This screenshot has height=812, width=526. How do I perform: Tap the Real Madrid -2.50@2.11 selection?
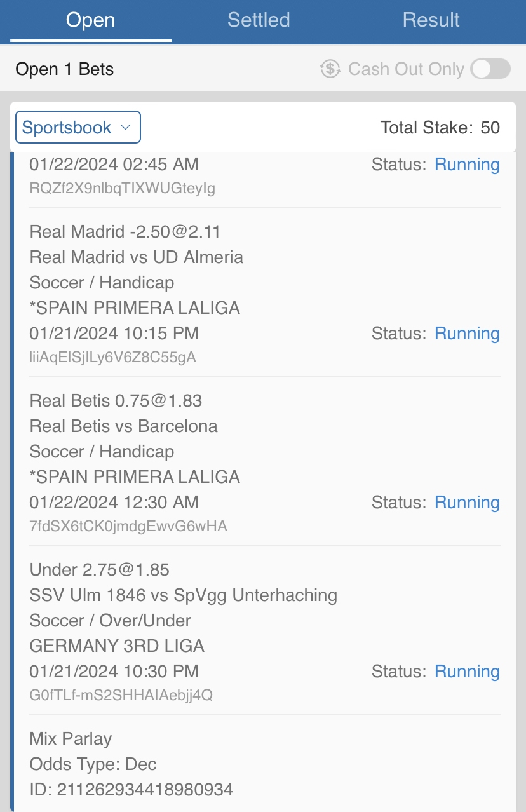(125, 232)
